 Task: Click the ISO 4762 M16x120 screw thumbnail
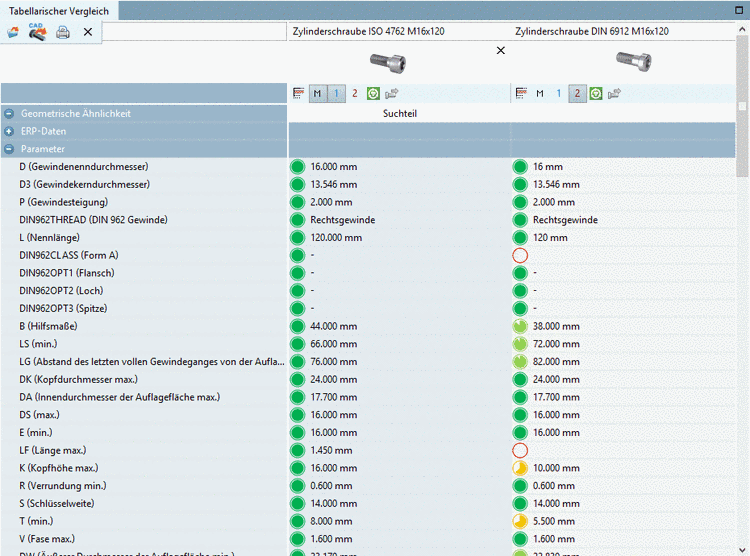pos(388,63)
